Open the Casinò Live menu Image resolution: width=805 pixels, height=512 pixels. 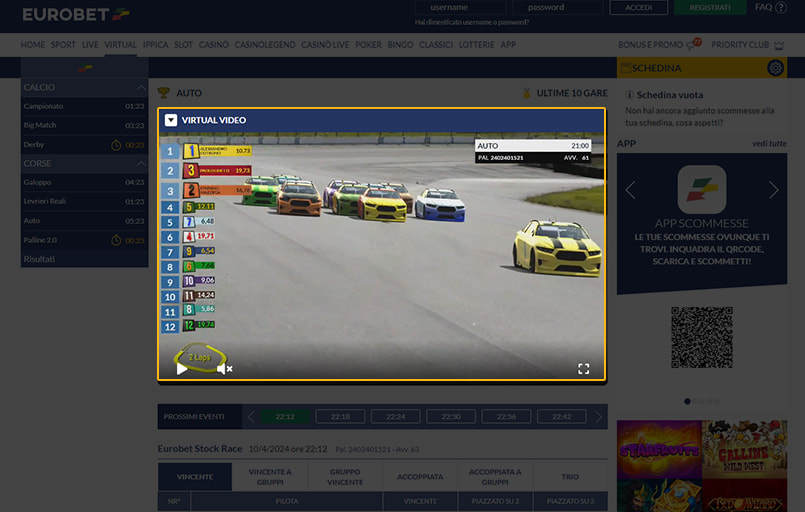(325, 45)
